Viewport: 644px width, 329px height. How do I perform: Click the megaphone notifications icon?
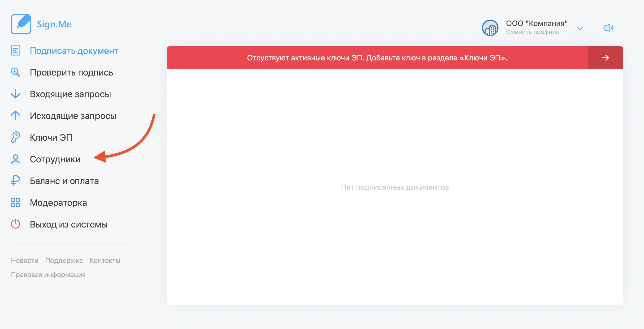coord(608,28)
